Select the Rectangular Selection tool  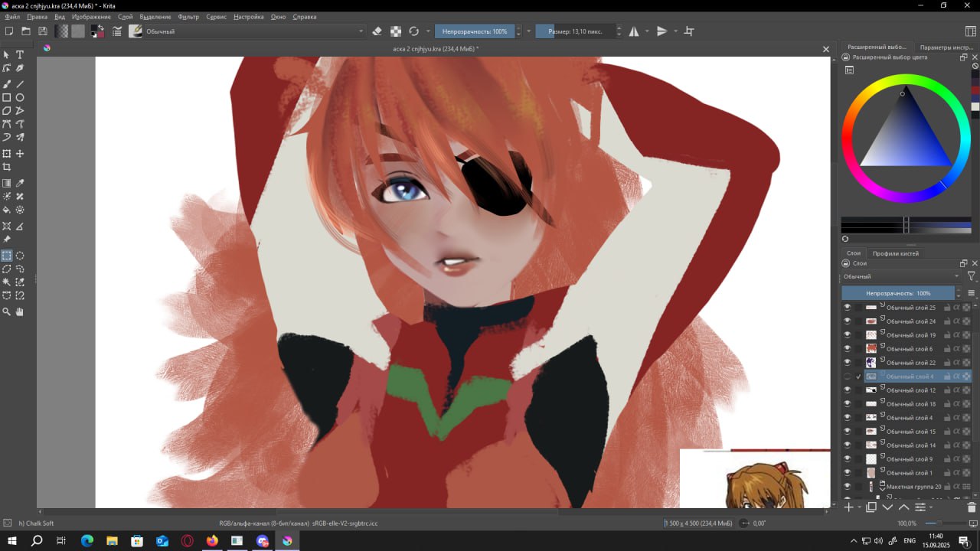7,256
